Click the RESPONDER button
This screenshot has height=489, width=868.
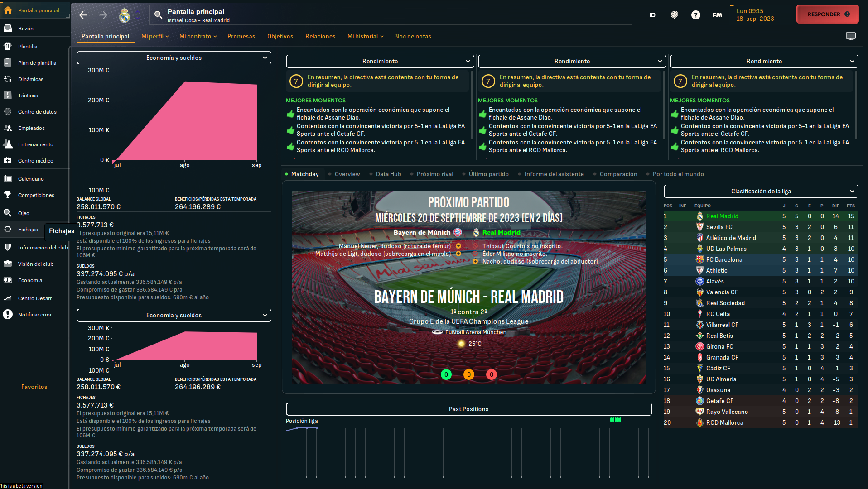827,14
